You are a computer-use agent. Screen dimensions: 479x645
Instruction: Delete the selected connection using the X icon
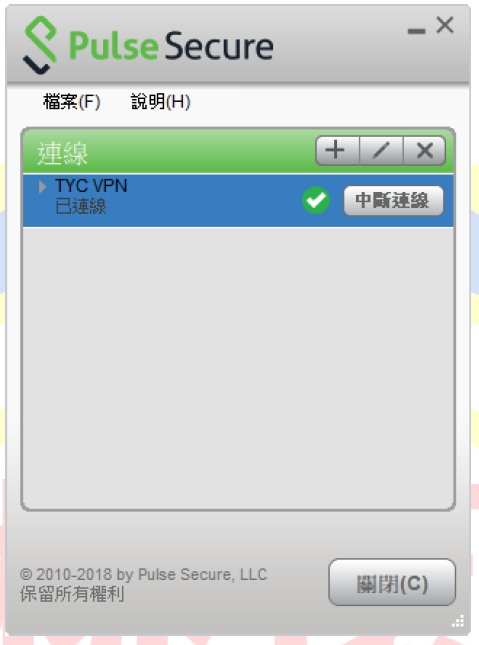(424, 150)
